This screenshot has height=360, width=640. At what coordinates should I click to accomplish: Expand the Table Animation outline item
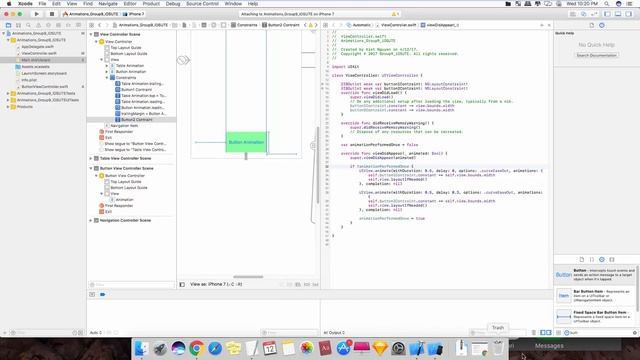click(107, 66)
